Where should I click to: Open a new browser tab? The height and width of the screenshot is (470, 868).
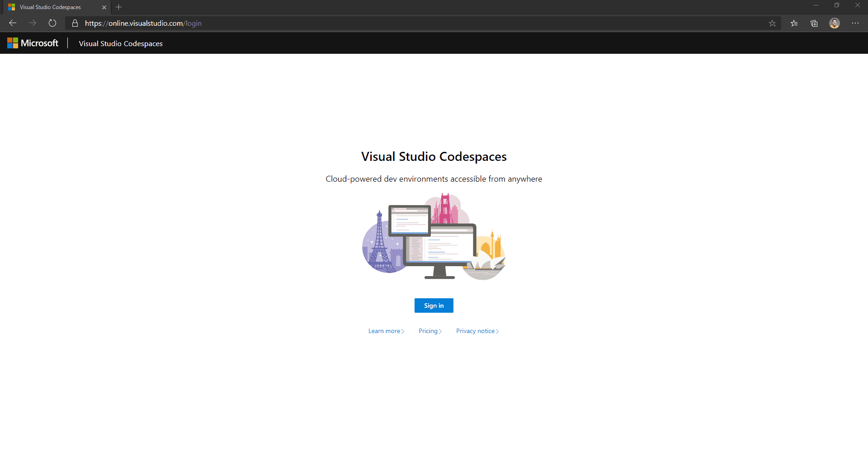[x=119, y=7]
